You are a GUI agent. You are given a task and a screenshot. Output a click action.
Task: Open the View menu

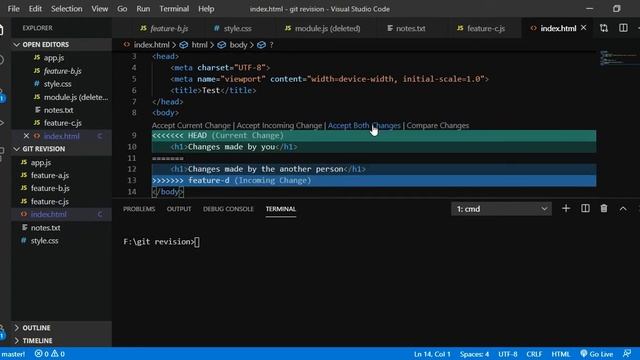pyautogui.click(x=100, y=9)
